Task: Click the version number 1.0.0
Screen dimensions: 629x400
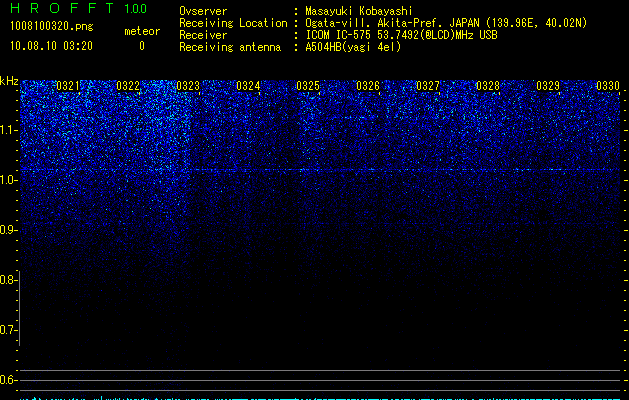Action: (x=135, y=8)
